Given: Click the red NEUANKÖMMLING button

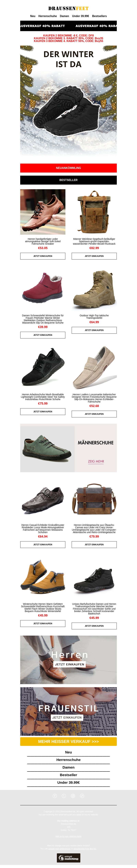Looking at the screenshot, I should pos(68,168).
